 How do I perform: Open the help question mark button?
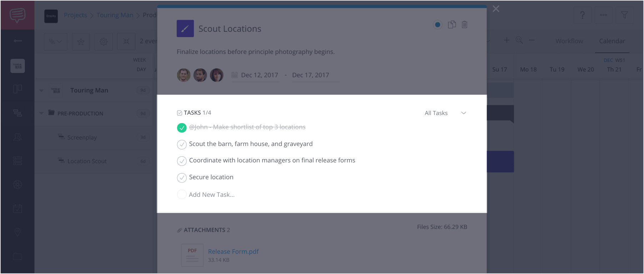click(582, 15)
